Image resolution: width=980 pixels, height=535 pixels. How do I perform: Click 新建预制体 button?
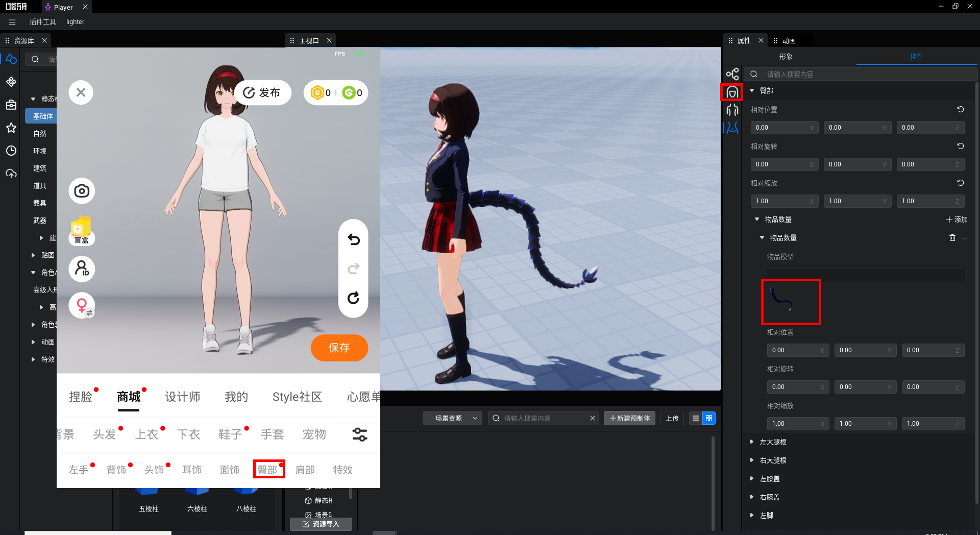pos(630,418)
